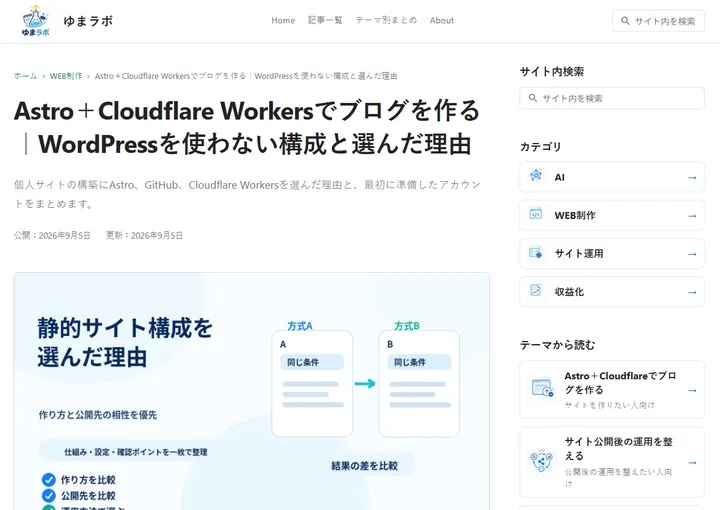Click the article description paragraph
Screen dimensions: 720x510
click(x=247, y=194)
